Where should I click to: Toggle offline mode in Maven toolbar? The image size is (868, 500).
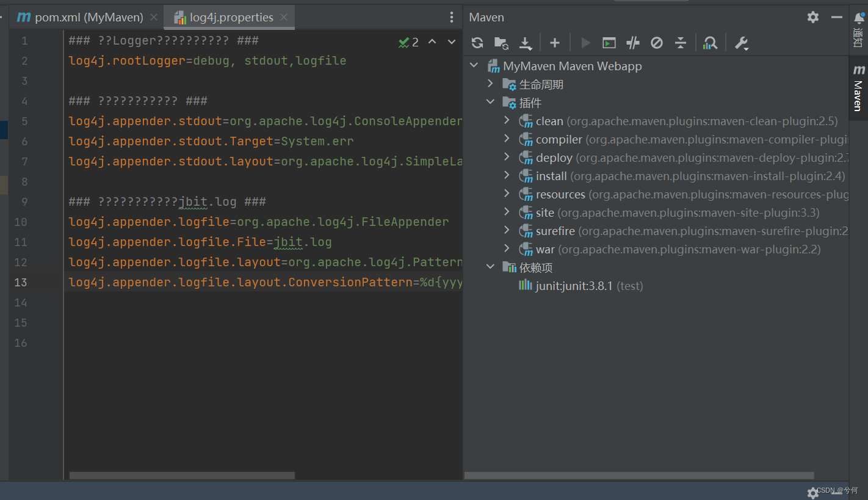(x=633, y=43)
